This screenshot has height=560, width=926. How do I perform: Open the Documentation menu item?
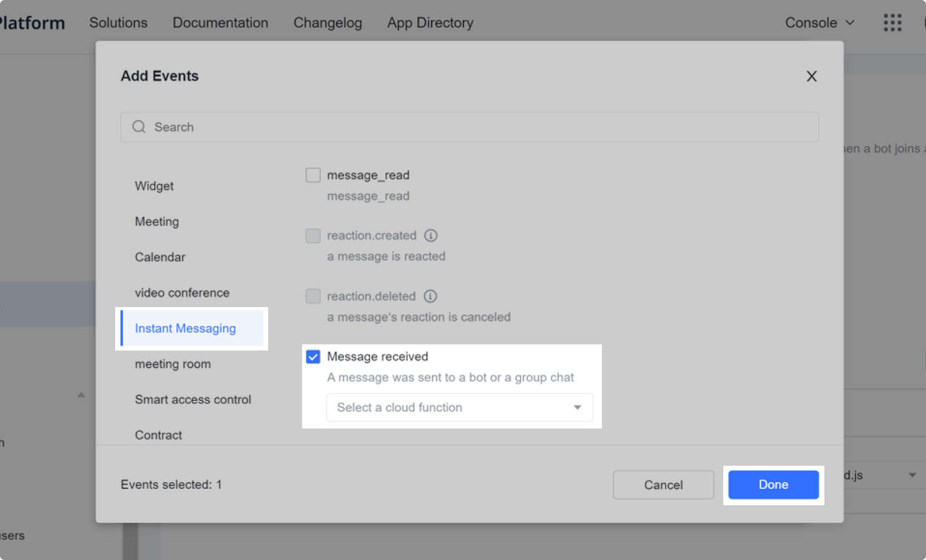[220, 23]
